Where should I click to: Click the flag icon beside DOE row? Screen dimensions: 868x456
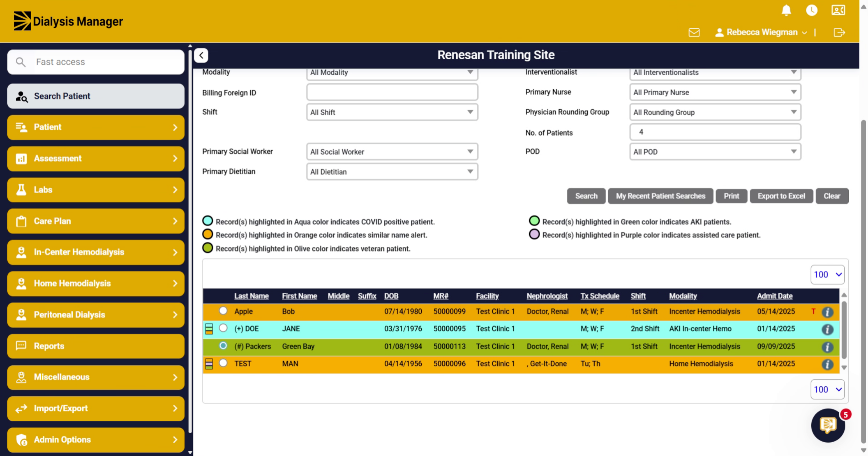tap(209, 329)
